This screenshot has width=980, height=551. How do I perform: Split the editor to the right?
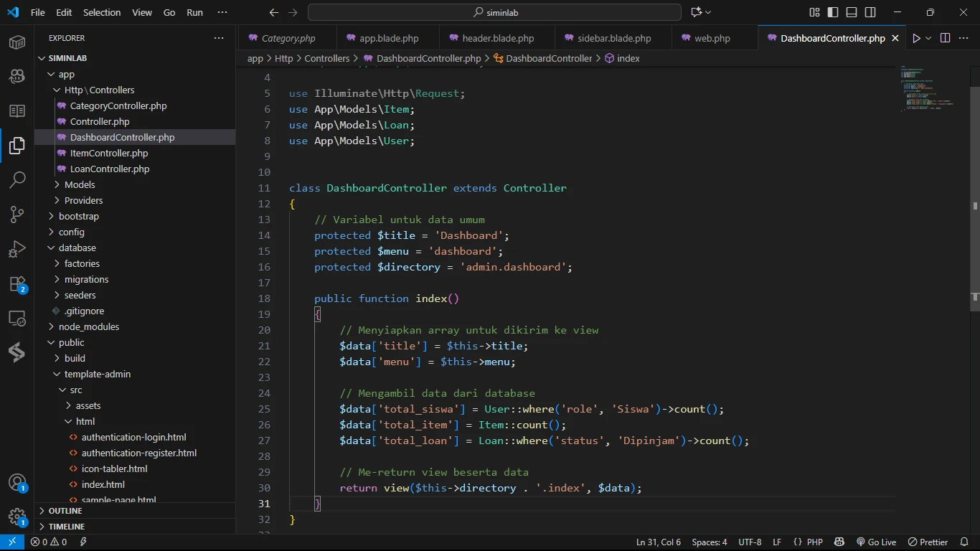945,38
